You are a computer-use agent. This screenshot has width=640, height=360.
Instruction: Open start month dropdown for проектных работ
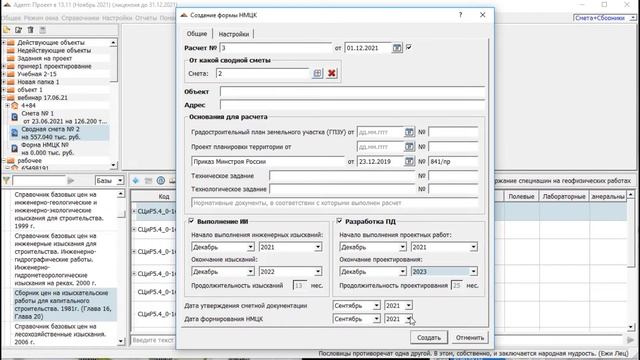point(402,247)
